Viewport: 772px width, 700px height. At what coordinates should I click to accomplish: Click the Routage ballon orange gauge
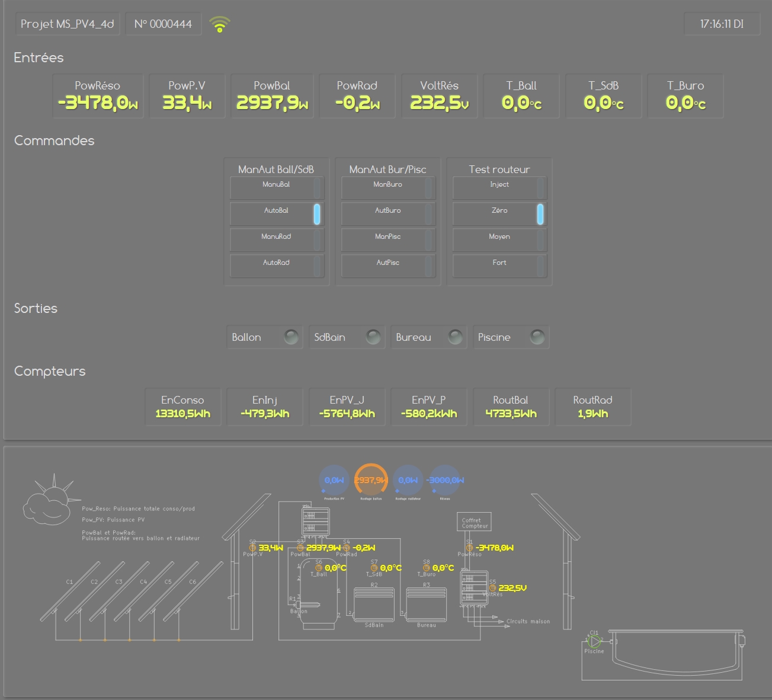click(371, 480)
